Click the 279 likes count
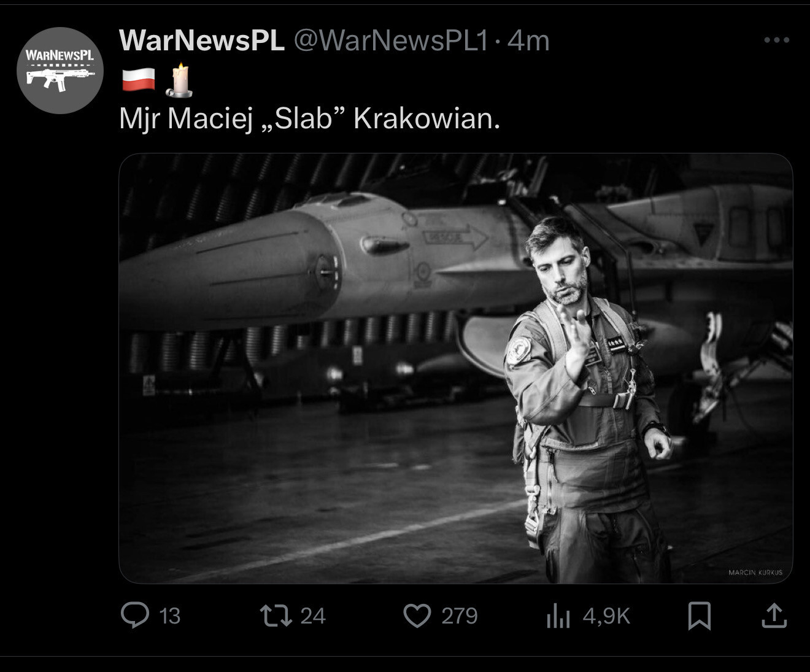 459,616
